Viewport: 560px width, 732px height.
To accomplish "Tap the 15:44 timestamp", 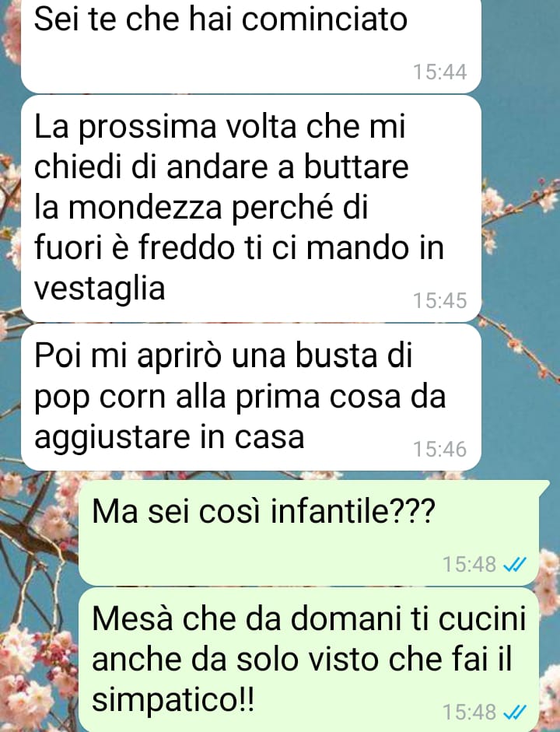I will click(x=439, y=72).
